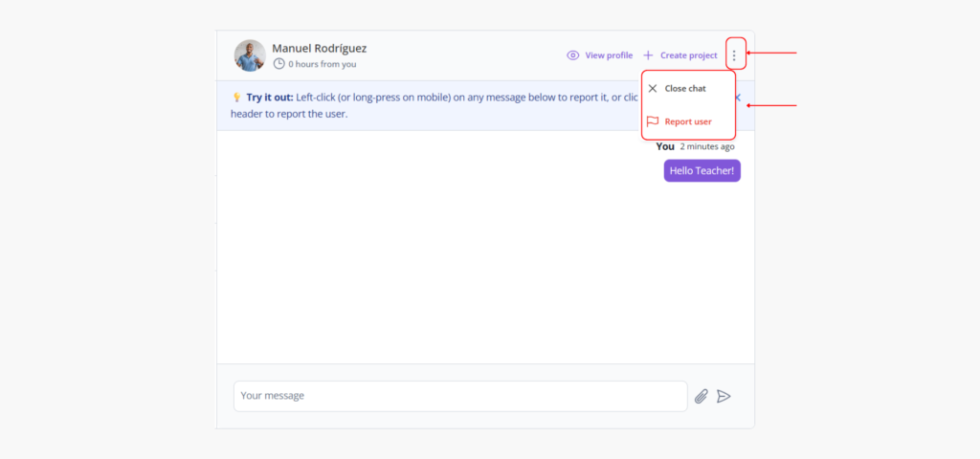
Task: Click the paperclip attach file icon
Action: pos(701,396)
